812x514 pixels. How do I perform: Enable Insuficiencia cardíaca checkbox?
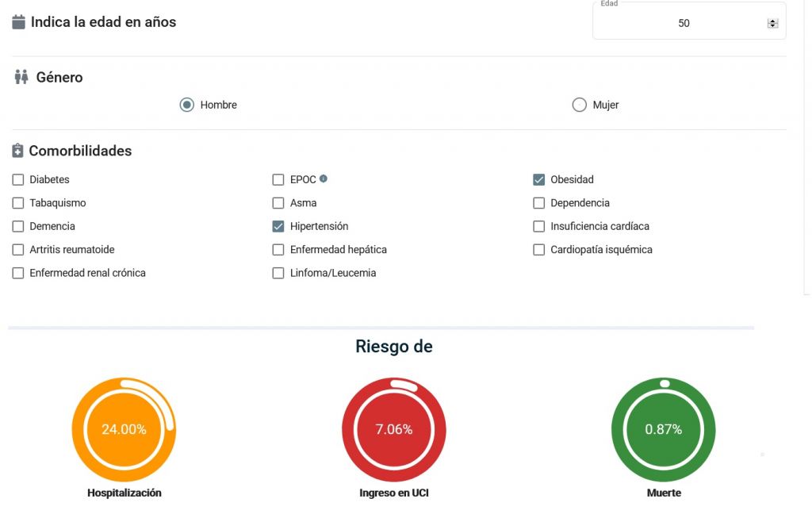pos(539,226)
